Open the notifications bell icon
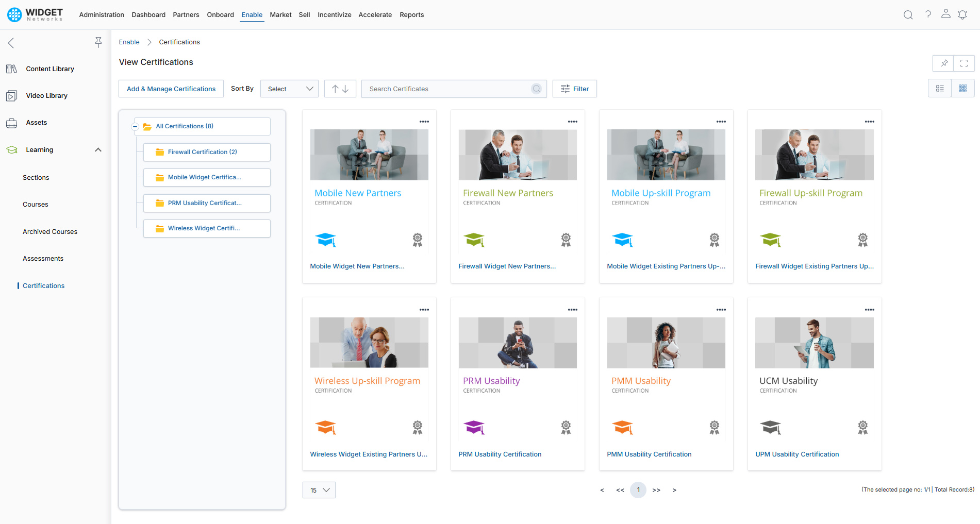 point(962,15)
